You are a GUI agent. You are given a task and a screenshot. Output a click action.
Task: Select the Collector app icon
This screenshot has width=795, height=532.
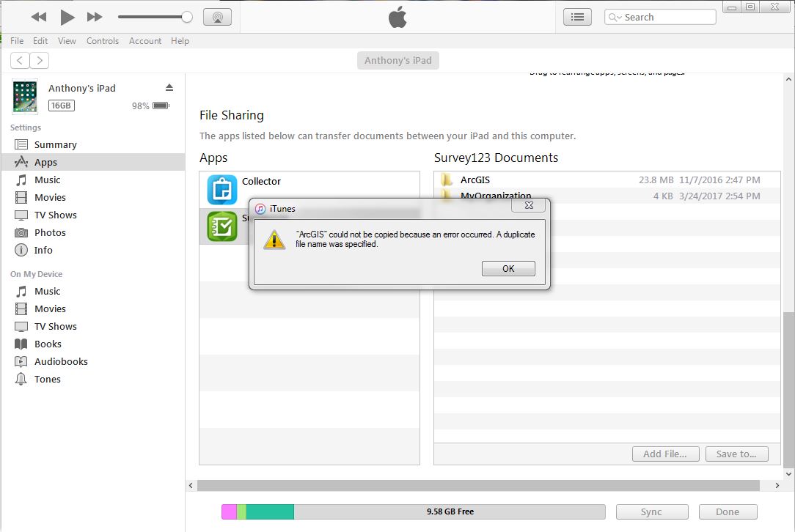(222, 190)
